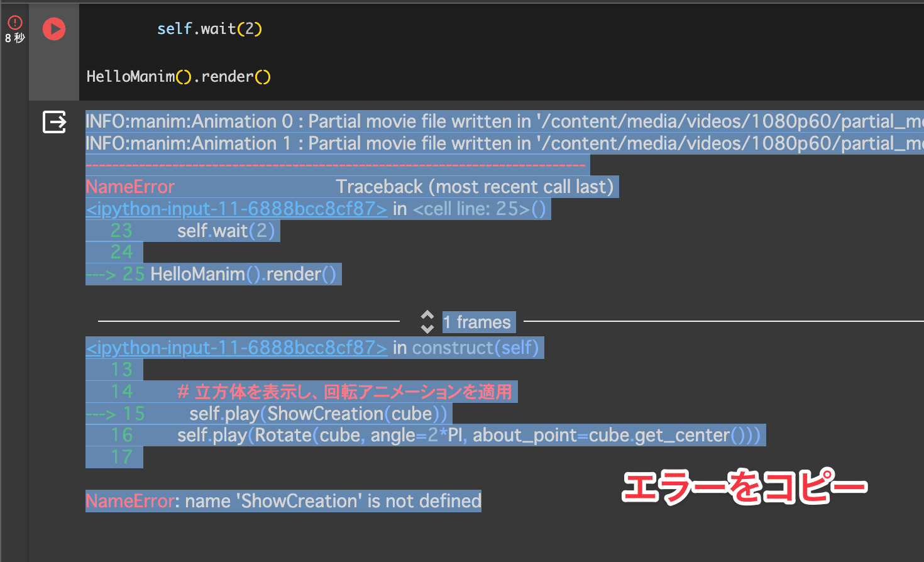Viewport: 924px width, 562px height.
Task: Click the red NameError heading in traceback
Action: coord(130,187)
